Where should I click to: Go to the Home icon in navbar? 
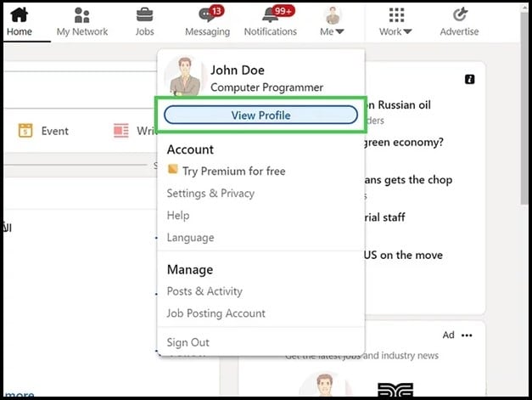coord(19,15)
